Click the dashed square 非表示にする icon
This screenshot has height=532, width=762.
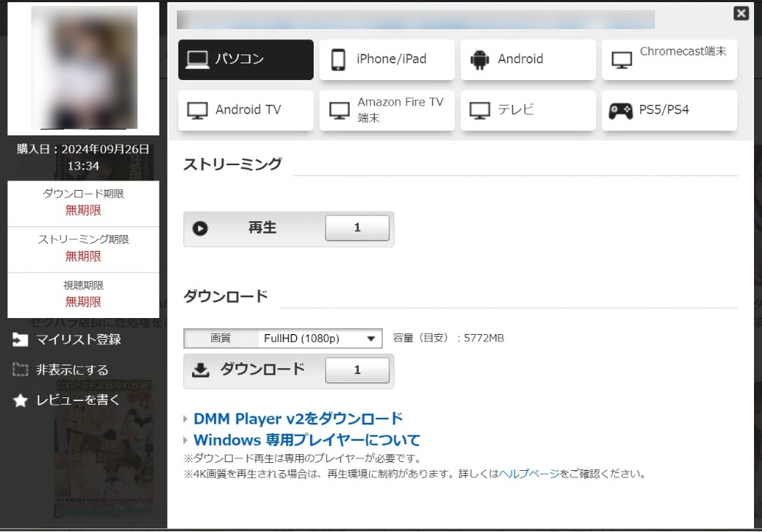click(x=20, y=370)
